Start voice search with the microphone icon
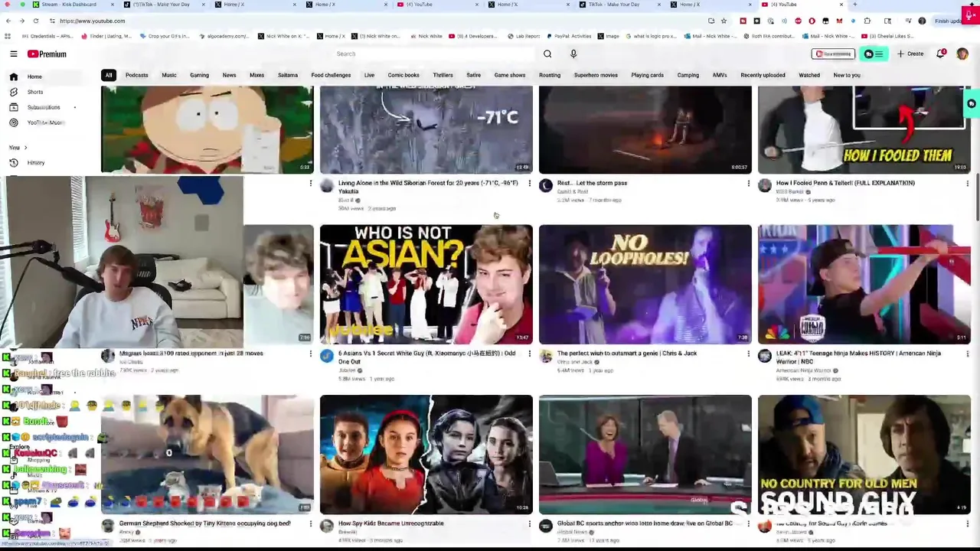 pos(573,54)
